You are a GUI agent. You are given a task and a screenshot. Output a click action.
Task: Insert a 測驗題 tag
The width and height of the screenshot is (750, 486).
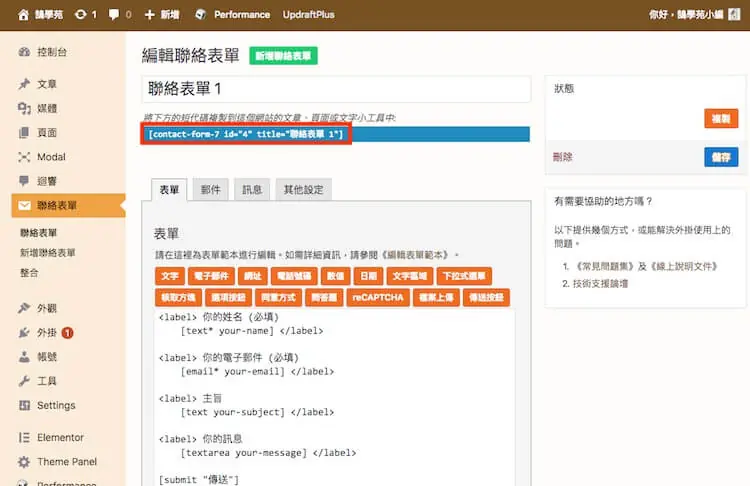324,298
